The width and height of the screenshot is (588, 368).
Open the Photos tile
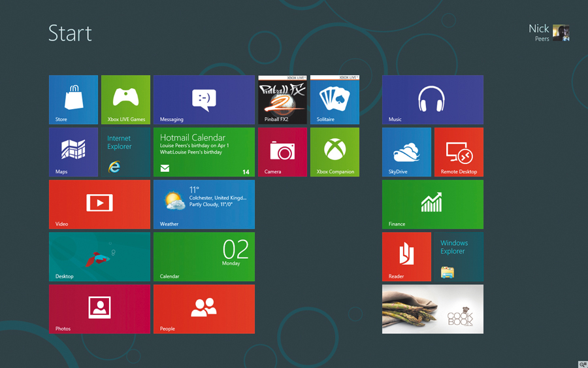(99, 309)
